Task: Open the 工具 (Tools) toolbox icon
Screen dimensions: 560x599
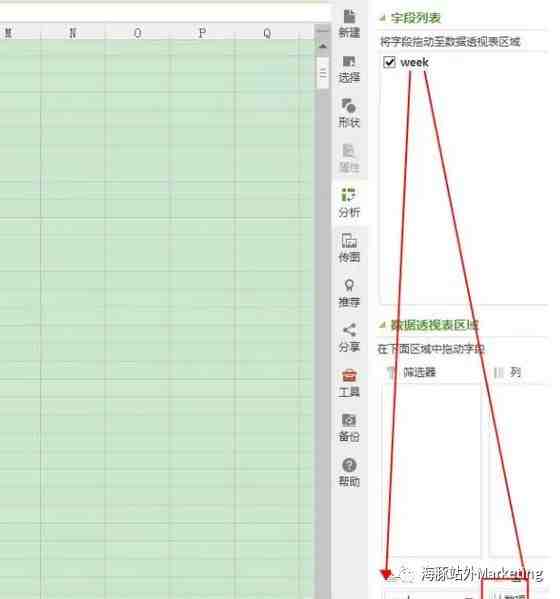Action: [349, 383]
